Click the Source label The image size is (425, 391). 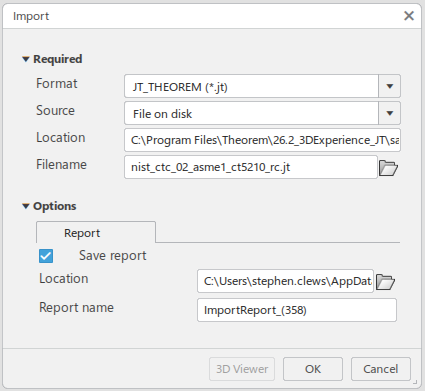click(55, 110)
